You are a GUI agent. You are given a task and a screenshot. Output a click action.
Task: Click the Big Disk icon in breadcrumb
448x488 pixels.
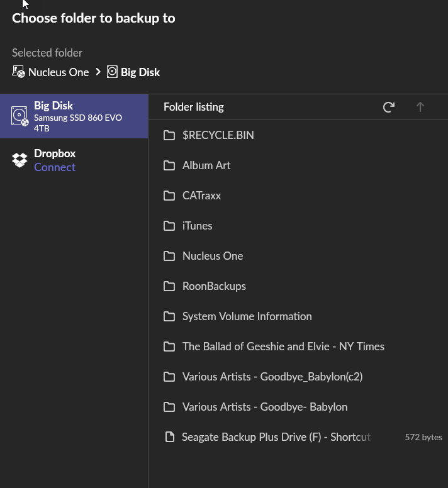[112, 72]
